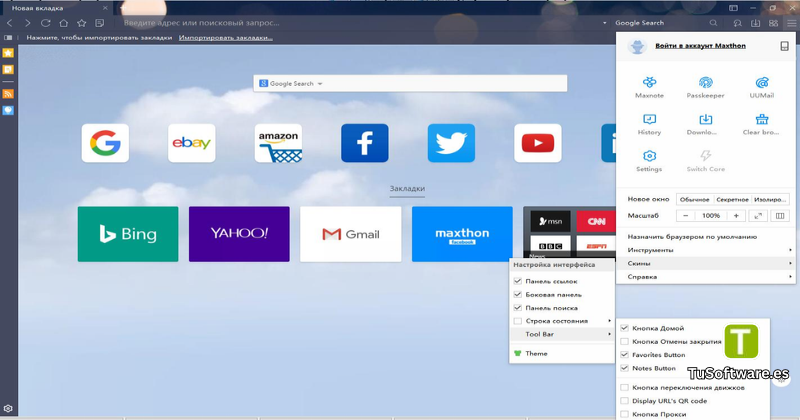Click the fullscreen arrows icon in zoom row

pos(758,216)
